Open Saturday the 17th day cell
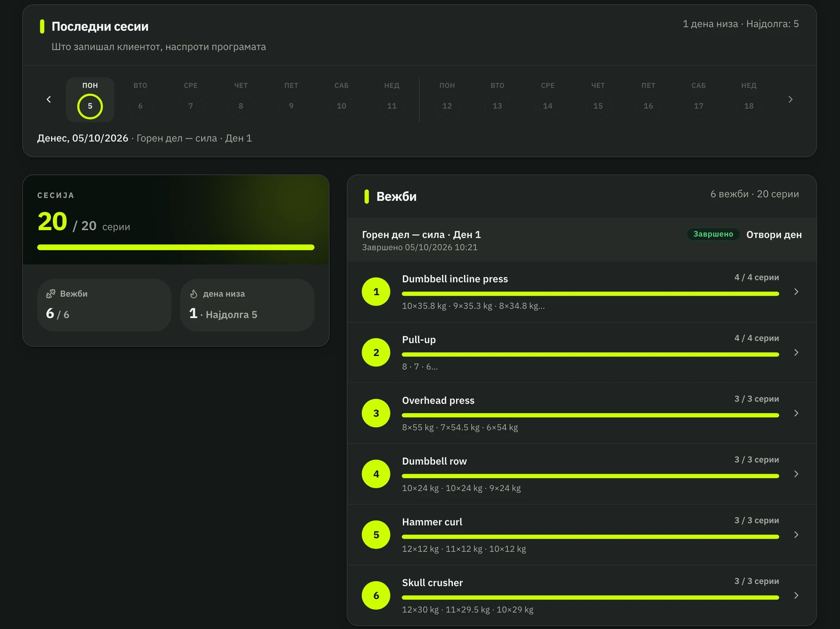 coord(698,100)
